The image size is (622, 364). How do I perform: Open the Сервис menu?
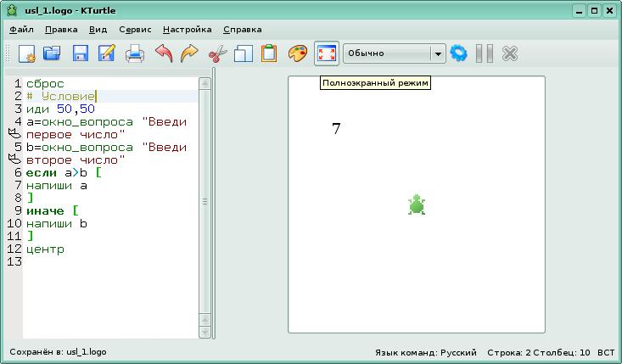(135, 29)
